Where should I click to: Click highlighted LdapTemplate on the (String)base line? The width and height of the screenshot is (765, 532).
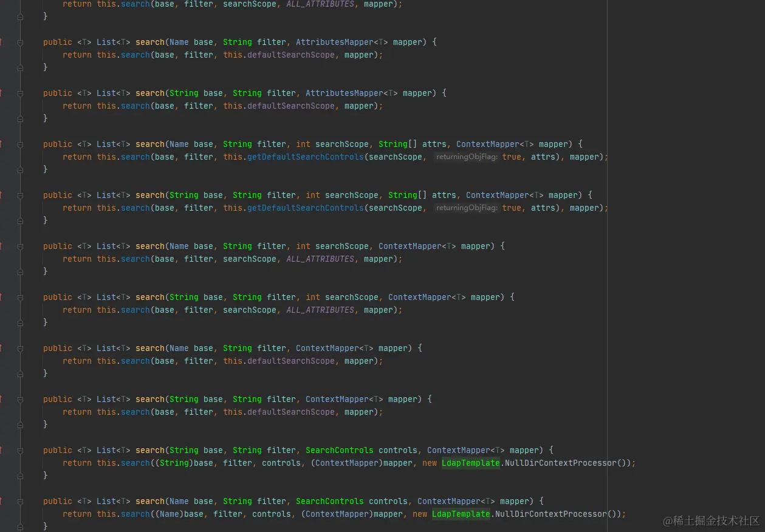point(471,463)
